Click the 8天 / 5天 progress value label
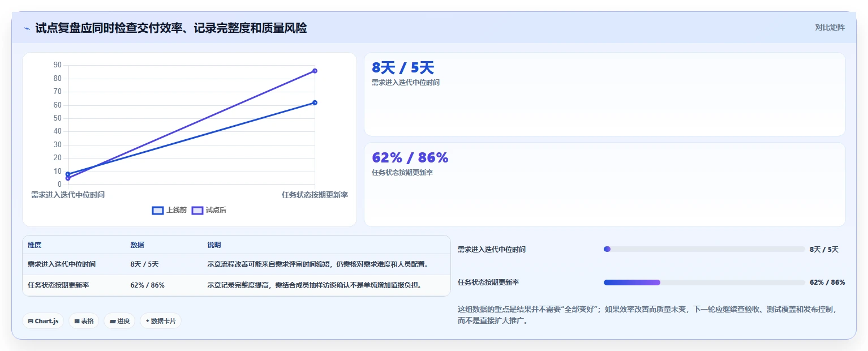868x351 pixels. click(824, 249)
